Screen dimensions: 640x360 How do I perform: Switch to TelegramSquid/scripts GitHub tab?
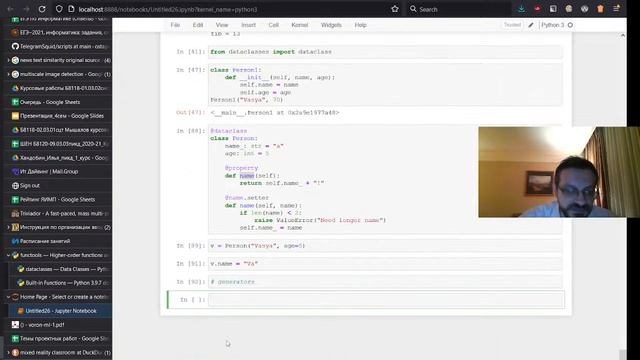[60, 47]
